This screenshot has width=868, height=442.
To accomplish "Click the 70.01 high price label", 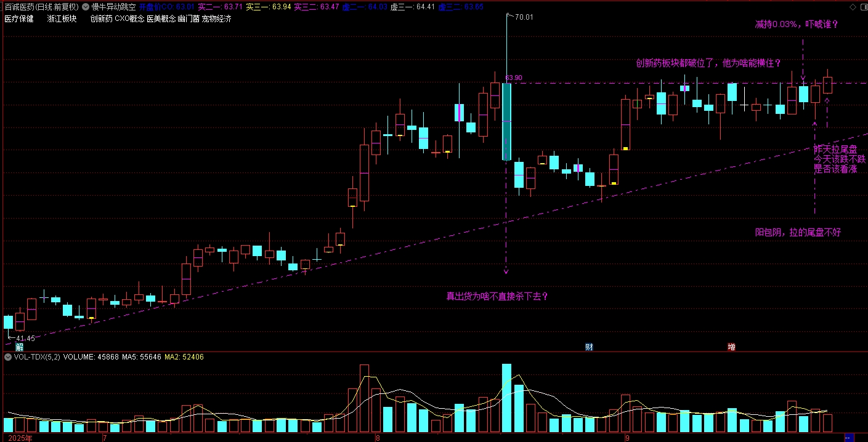I will [524, 17].
